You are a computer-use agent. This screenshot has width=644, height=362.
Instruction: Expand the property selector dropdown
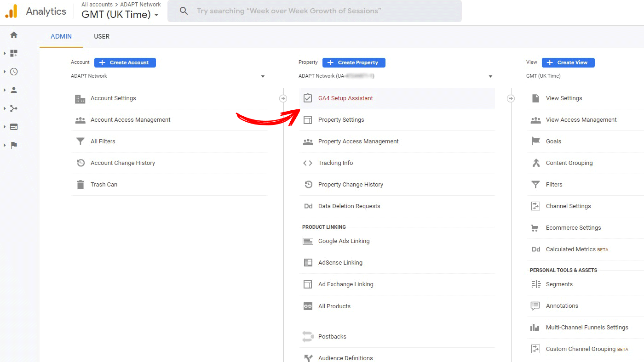tap(397, 76)
